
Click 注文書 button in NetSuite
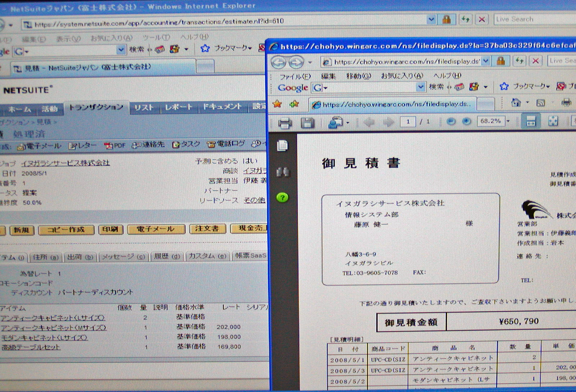(x=207, y=229)
